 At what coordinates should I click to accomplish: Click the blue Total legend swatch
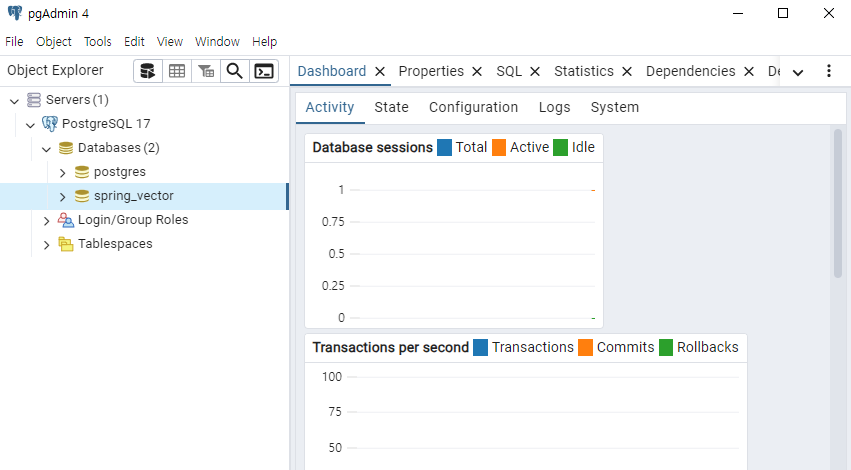444,148
